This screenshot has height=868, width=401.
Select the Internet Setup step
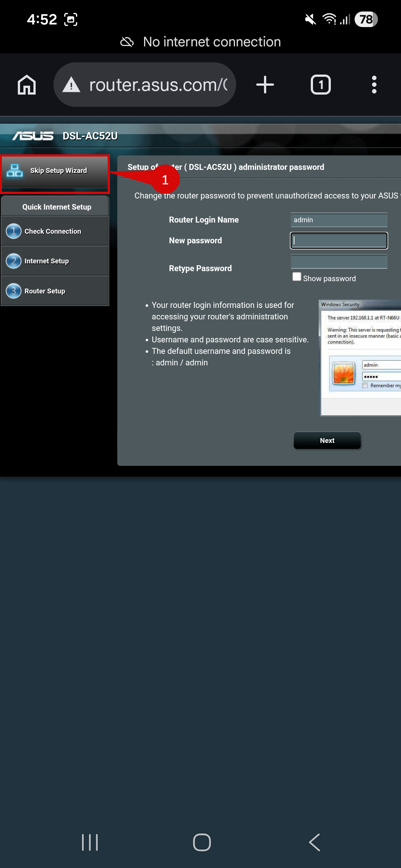[x=47, y=261]
